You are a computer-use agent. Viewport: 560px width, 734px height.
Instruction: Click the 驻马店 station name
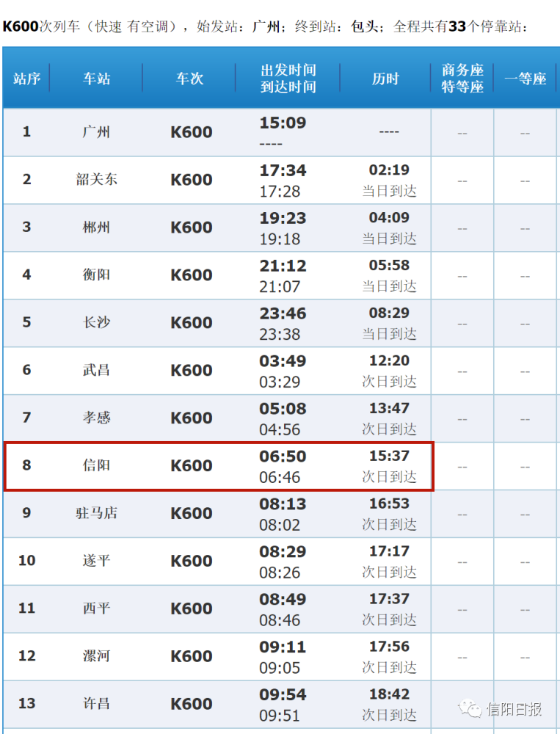pyautogui.click(x=96, y=513)
